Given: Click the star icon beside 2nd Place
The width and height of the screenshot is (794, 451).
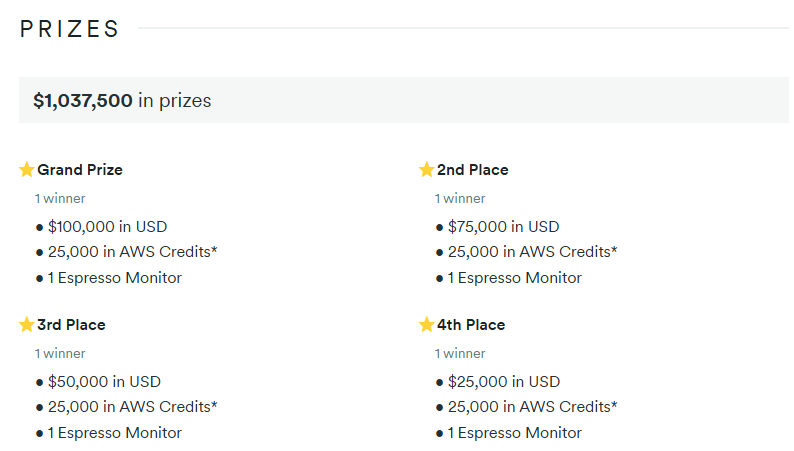Looking at the screenshot, I should coord(427,170).
